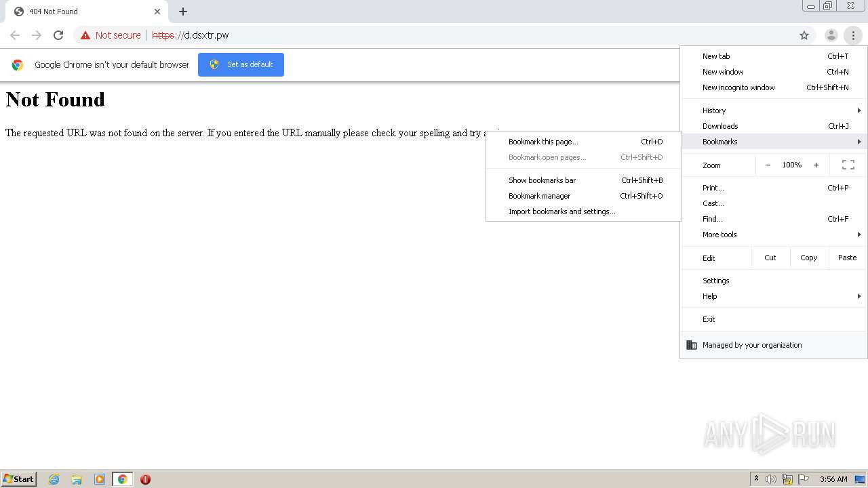Launch the media player taskbar icon
The width and height of the screenshot is (868, 488).
pyautogui.click(x=100, y=479)
